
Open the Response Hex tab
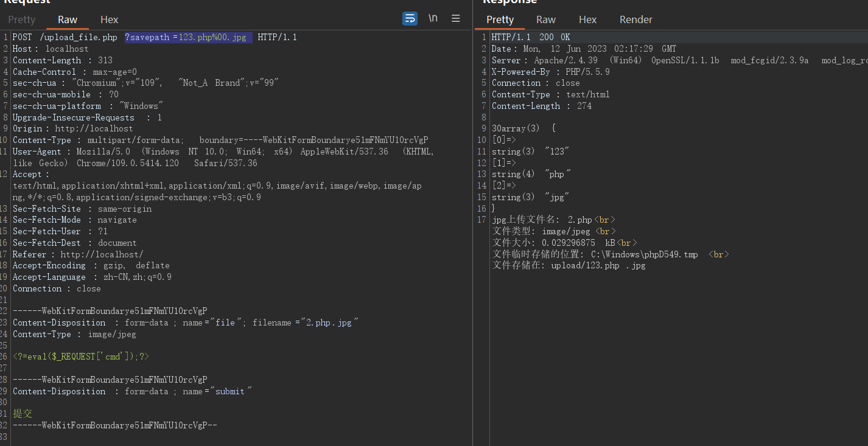pos(588,19)
